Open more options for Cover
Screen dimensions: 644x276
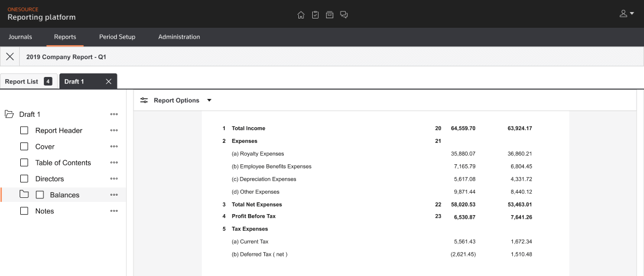click(x=114, y=147)
